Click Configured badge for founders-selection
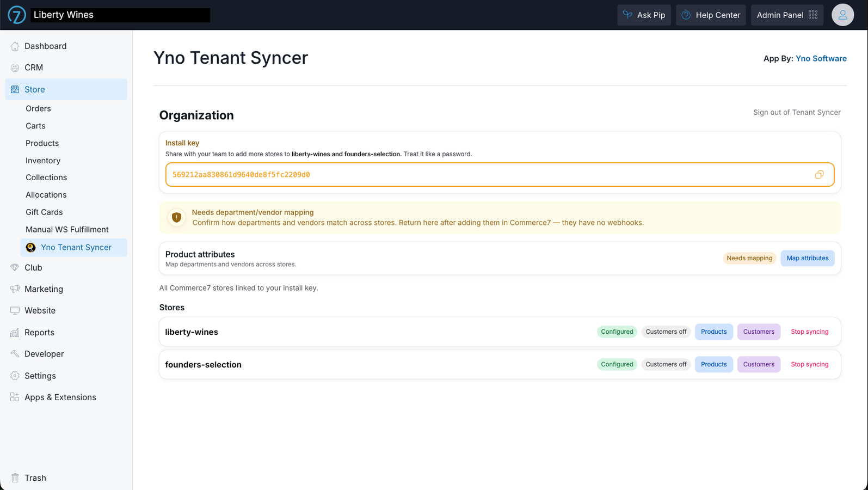The image size is (868, 490). click(x=617, y=364)
